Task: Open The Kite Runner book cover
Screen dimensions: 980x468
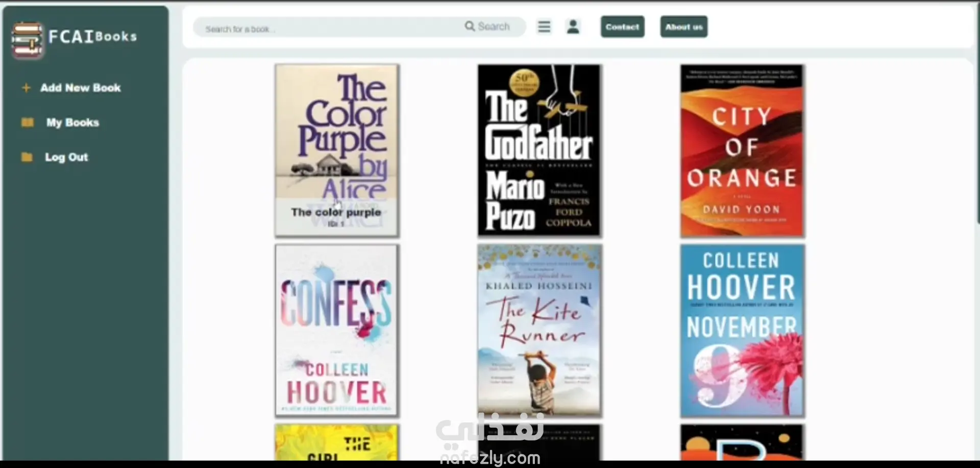Action: [x=539, y=331]
